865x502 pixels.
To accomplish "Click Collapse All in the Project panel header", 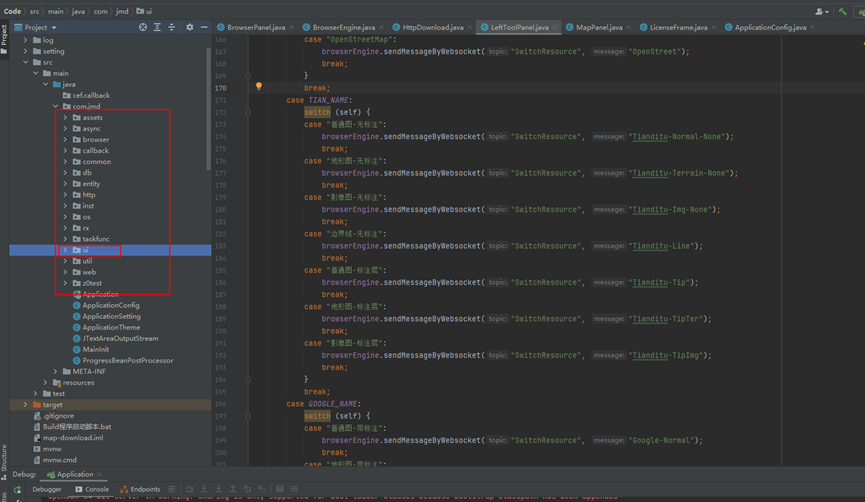I will [x=172, y=27].
